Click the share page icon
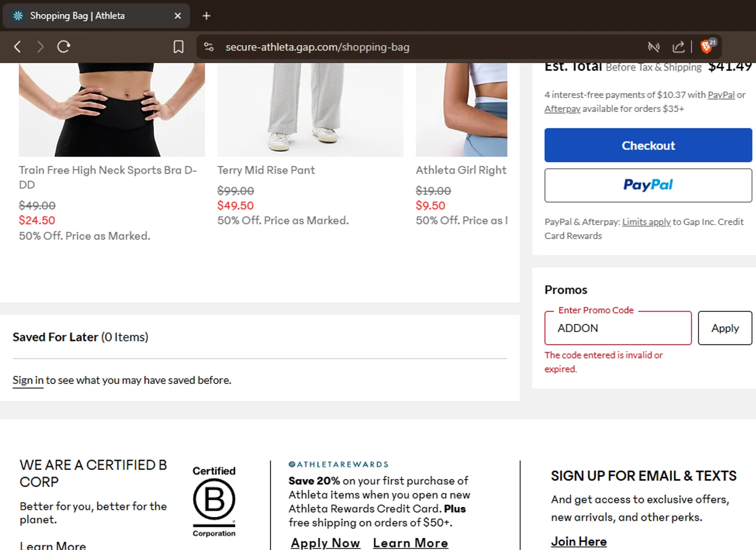The width and height of the screenshot is (756, 550). [x=678, y=47]
